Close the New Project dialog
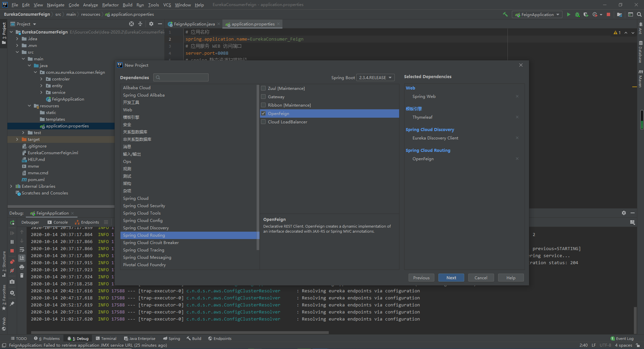 click(521, 65)
